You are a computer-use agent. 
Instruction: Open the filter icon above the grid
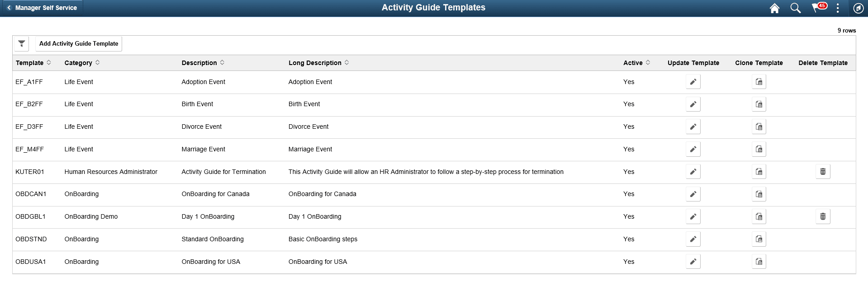[21, 43]
